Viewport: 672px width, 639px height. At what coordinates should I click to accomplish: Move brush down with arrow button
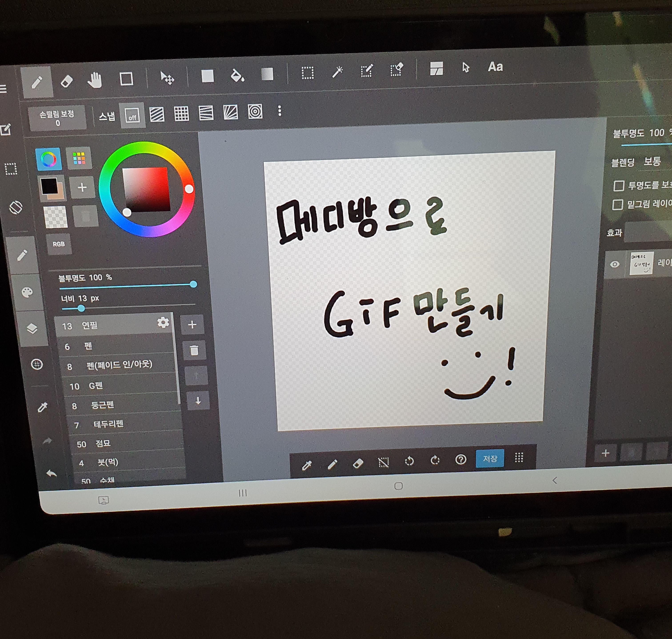tap(198, 401)
